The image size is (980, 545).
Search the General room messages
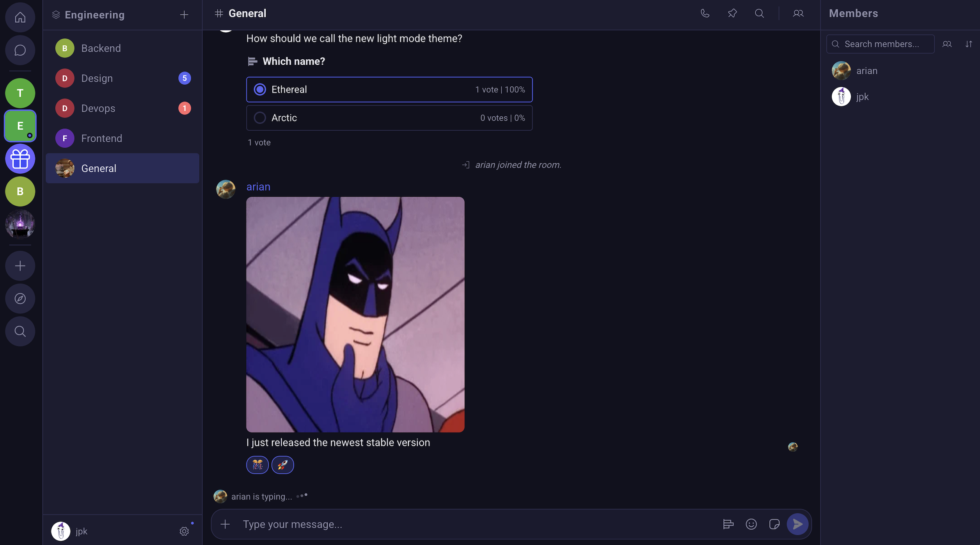(759, 13)
